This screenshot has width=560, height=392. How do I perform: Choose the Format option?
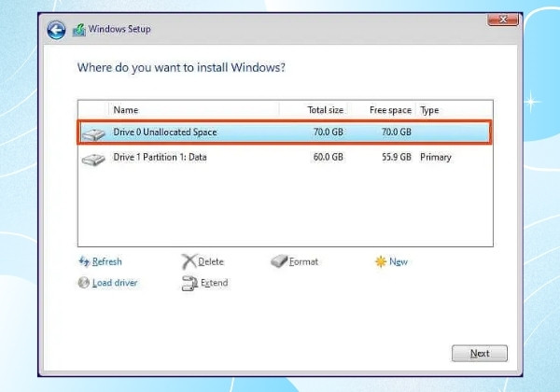[x=303, y=261]
